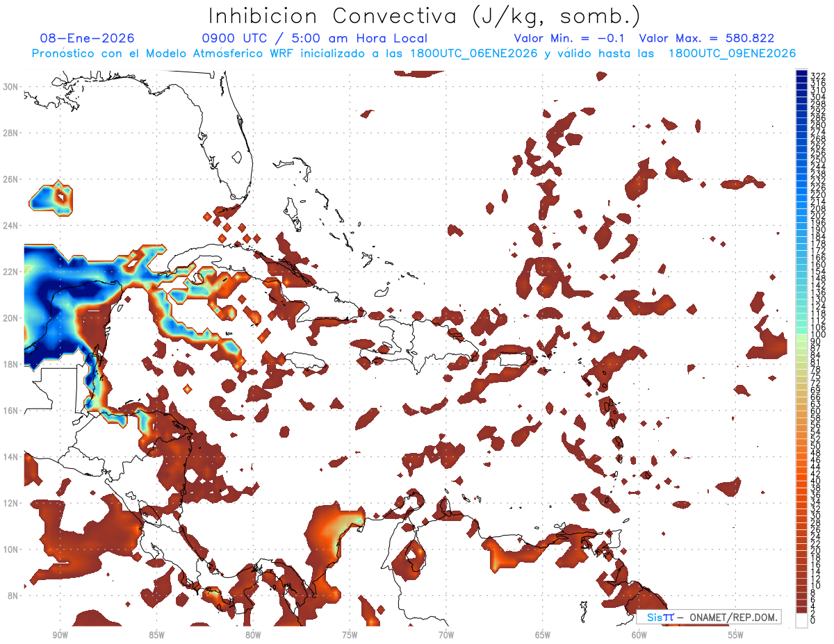
Task: Click the '24N' latitude label
Action: coord(9,225)
